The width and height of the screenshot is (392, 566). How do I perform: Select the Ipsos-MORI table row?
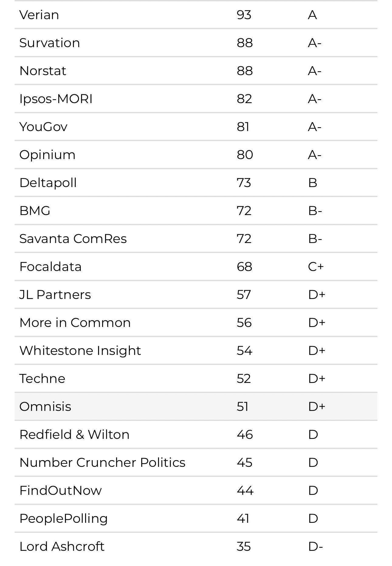click(x=196, y=99)
